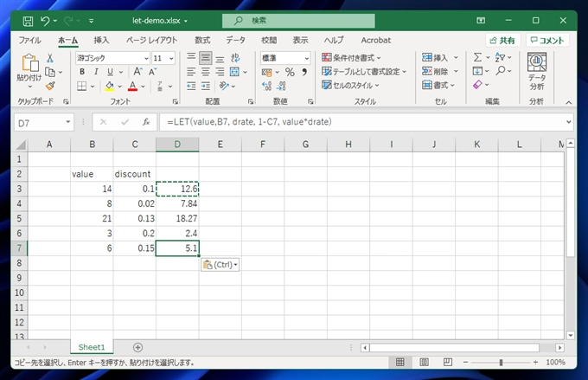Open the Page Layout tab

[151, 40]
